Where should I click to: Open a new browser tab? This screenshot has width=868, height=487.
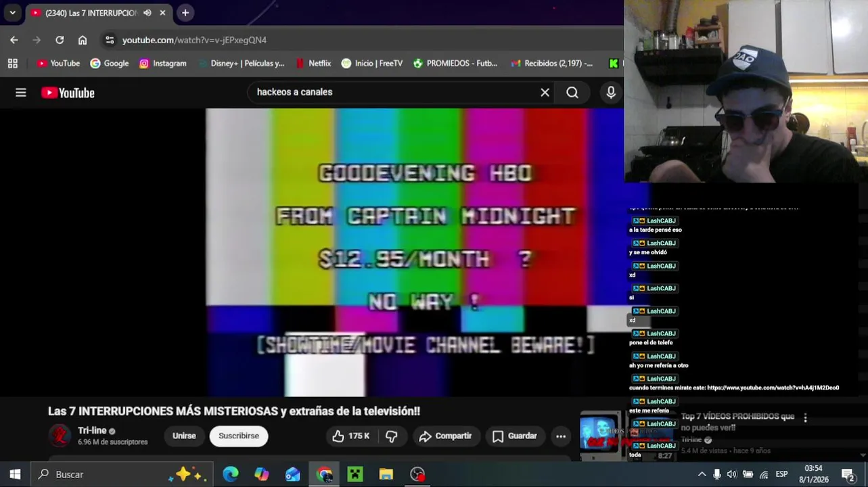pyautogui.click(x=185, y=13)
